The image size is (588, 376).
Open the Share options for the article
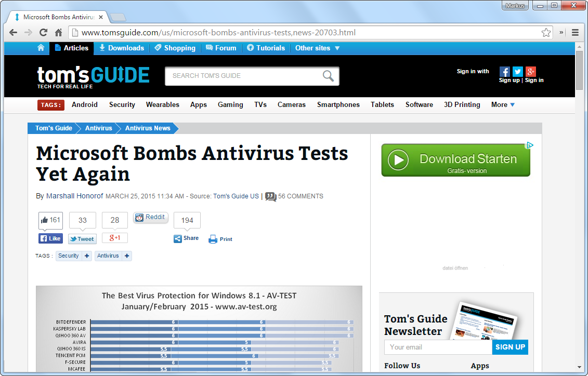[186, 238]
